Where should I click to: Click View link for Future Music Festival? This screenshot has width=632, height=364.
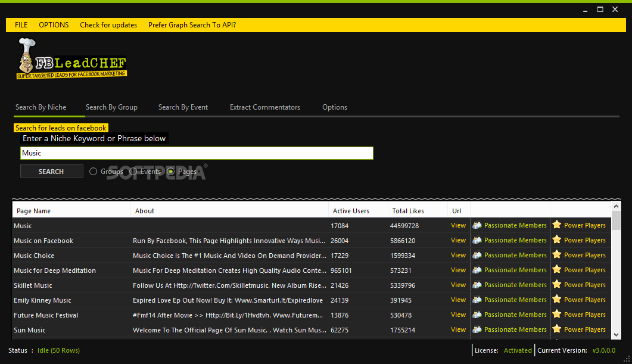pos(458,315)
